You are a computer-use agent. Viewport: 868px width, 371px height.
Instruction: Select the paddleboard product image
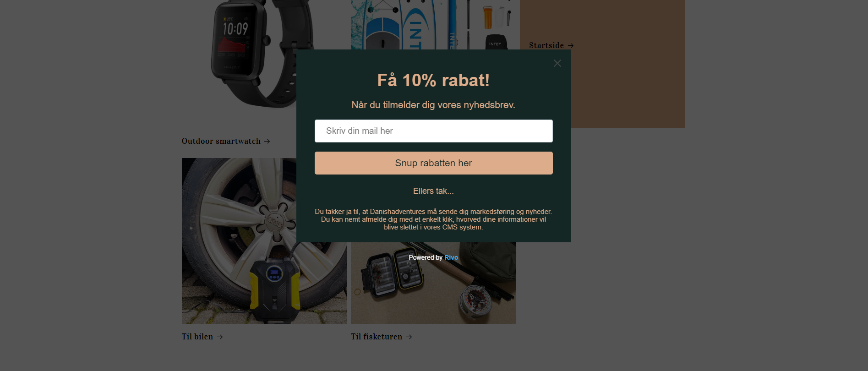click(435, 25)
